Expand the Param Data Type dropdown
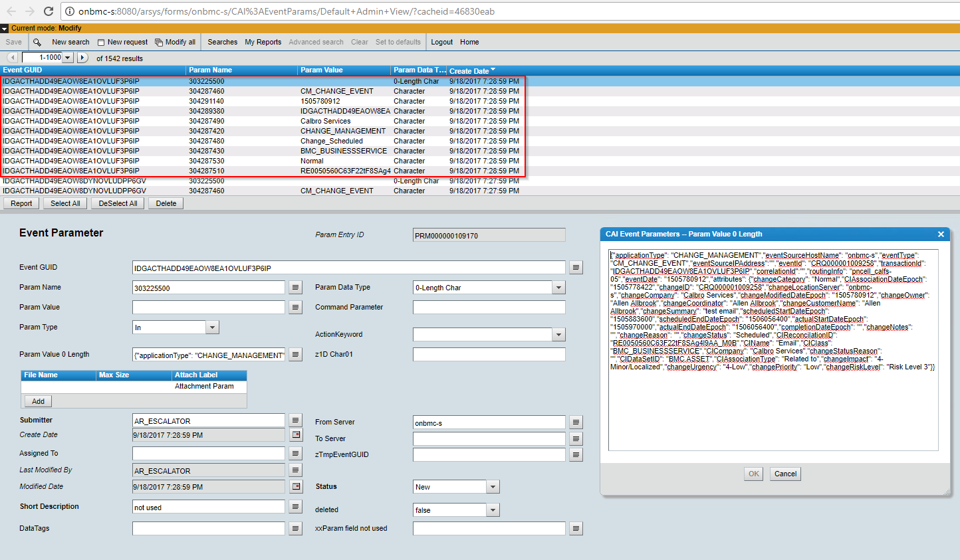 coord(558,288)
